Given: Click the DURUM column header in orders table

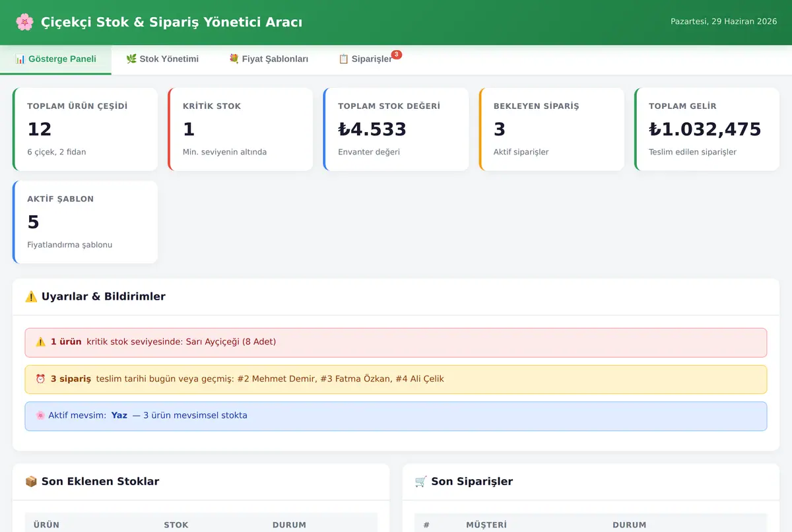Looking at the screenshot, I should click(630, 525).
